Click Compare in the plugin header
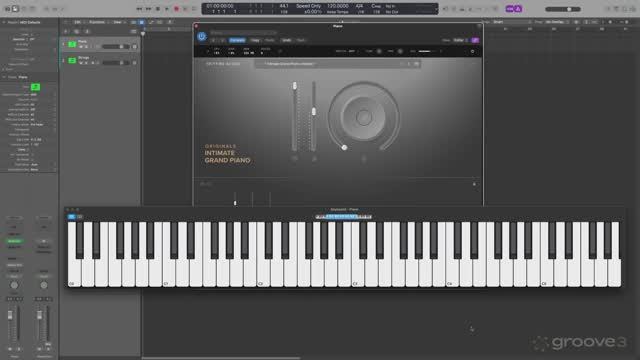This screenshot has height=360, width=640. (237, 40)
